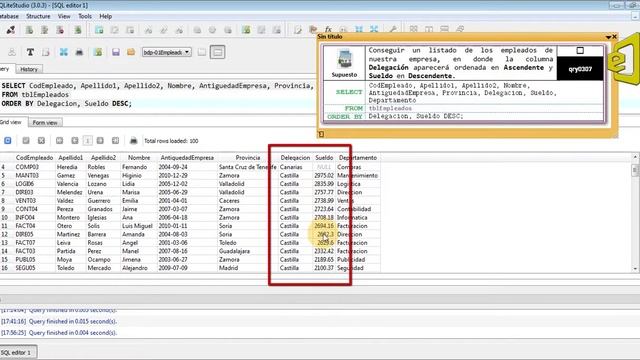Click the grid vertical scrollbar up arrow
This screenshot has height=360, width=640.
click(x=635, y=157)
